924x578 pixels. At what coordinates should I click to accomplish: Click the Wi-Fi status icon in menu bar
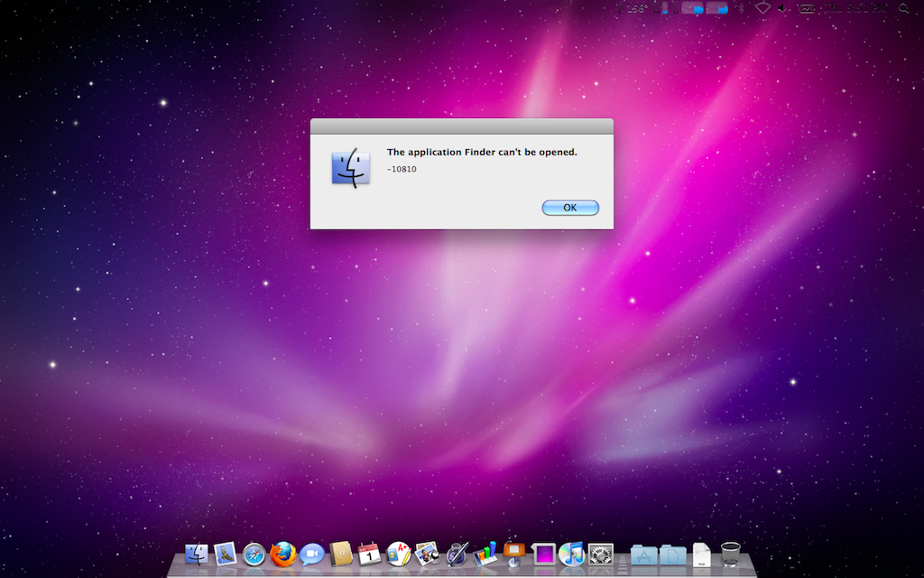coord(763,8)
